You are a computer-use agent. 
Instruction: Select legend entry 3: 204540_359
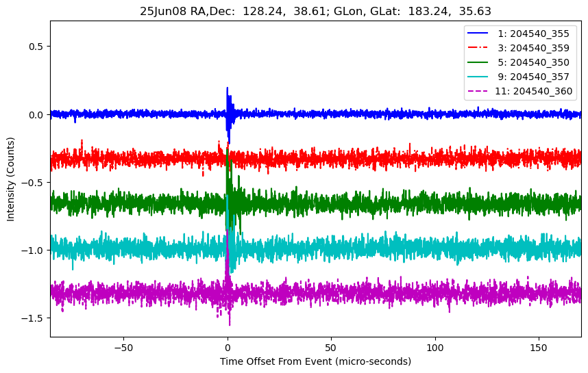coord(534,48)
